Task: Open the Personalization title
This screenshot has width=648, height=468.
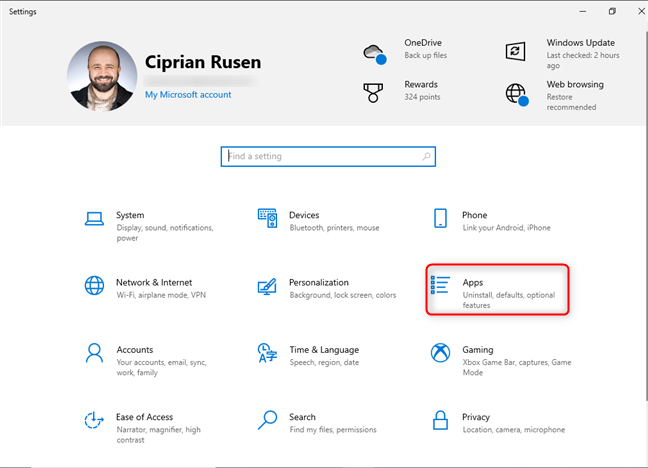Action: tap(319, 282)
